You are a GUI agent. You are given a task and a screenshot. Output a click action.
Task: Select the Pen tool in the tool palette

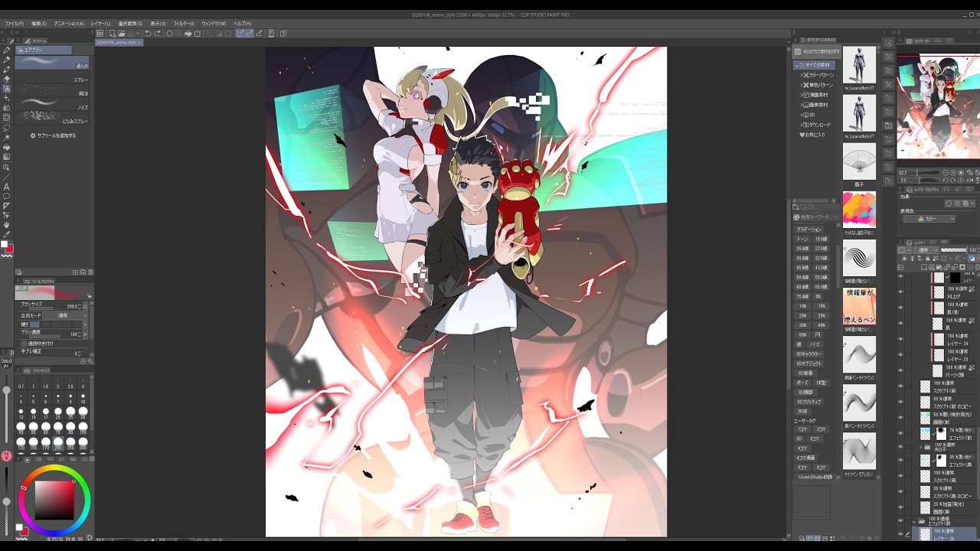pyautogui.click(x=7, y=51)
